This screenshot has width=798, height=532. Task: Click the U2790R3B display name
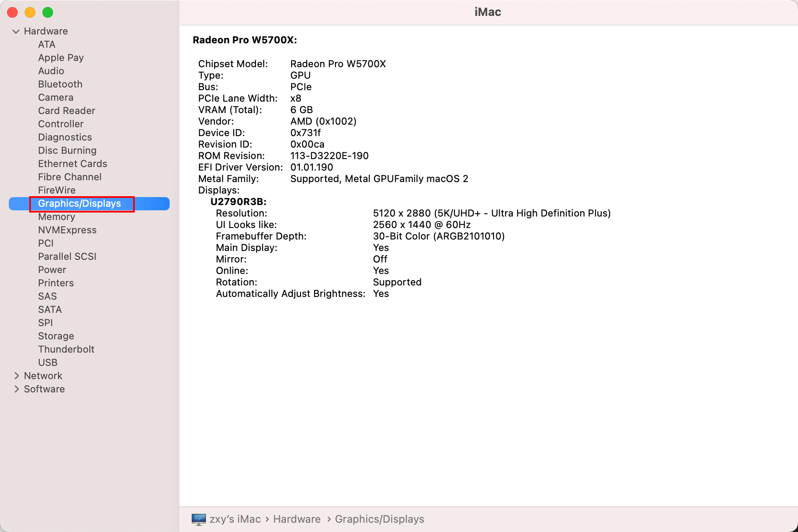pos(239,202)
